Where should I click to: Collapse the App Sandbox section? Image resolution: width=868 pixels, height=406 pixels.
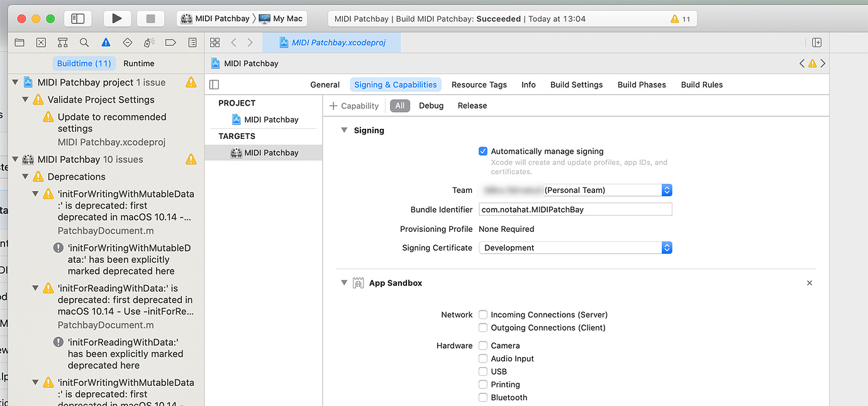coord(344,283)
